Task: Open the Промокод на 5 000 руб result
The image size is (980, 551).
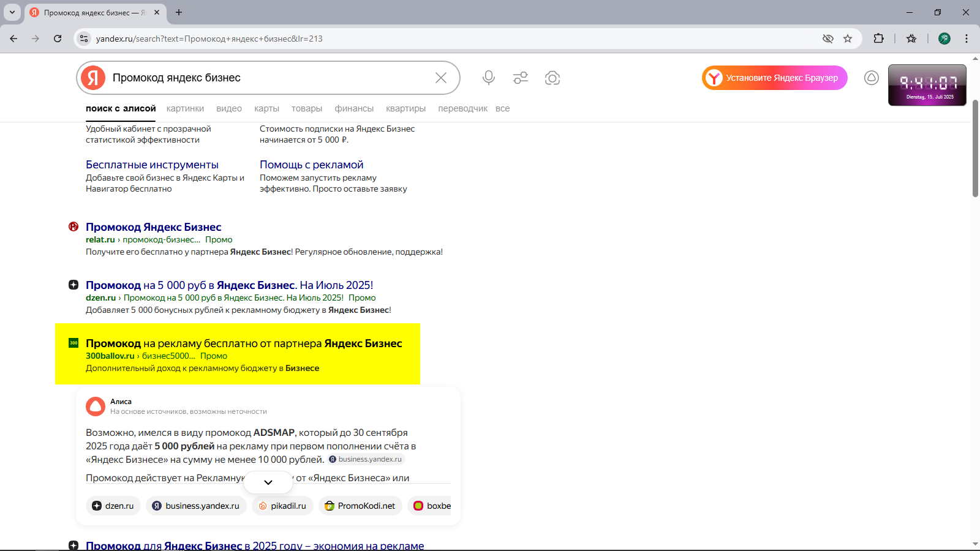Action: pyautogui.click(x=230, y=285)
